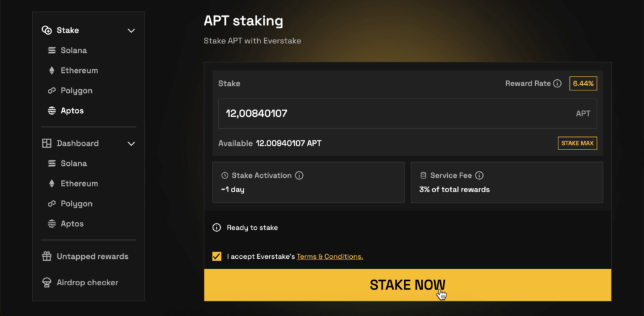The height and width of the screenshot is (316, 644).
Task: Collapse the Stake section chevron
Action: (131, 30)
